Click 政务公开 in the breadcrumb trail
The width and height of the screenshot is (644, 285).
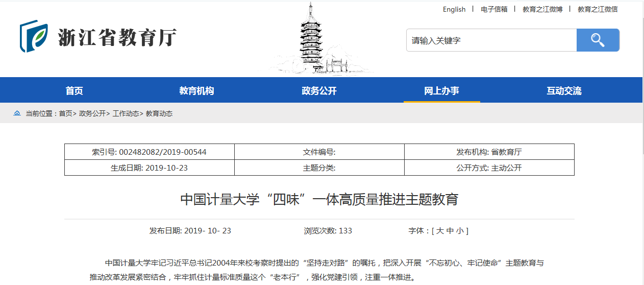click(x=92, y=113)
